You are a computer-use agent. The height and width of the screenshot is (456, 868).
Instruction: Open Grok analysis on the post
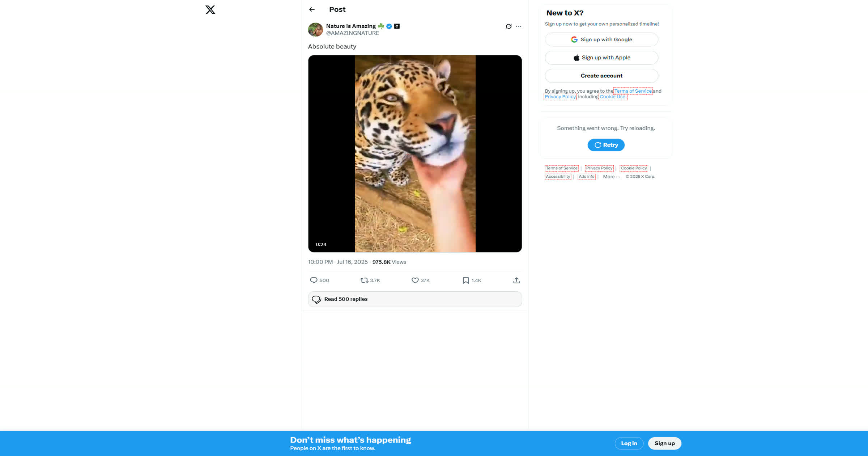tap(508, 26)
